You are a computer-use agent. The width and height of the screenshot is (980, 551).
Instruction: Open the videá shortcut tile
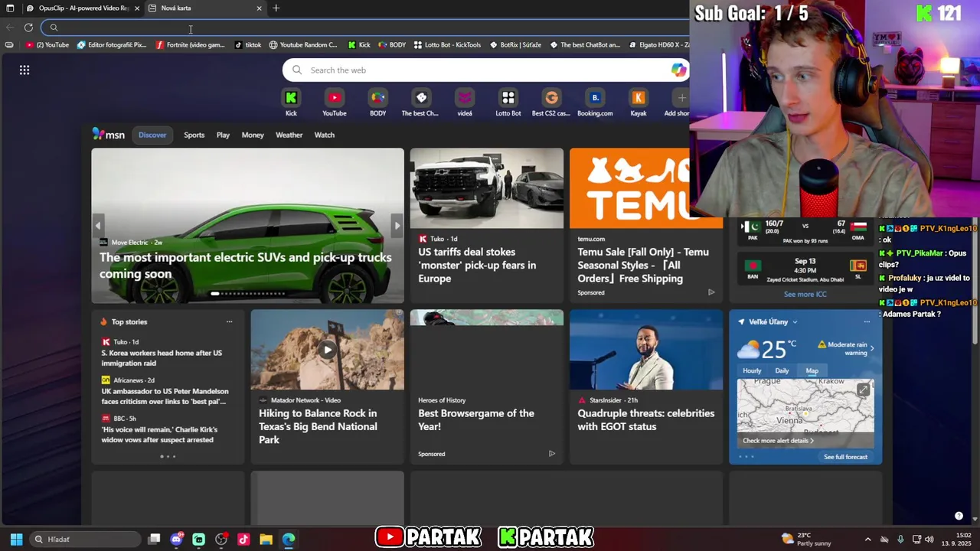point(465,103)
